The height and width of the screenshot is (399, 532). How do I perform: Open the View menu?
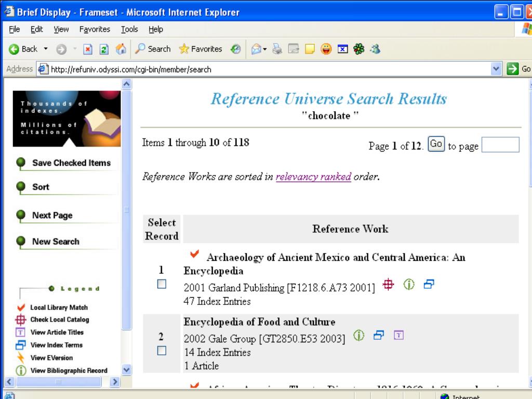click(61, 30)
